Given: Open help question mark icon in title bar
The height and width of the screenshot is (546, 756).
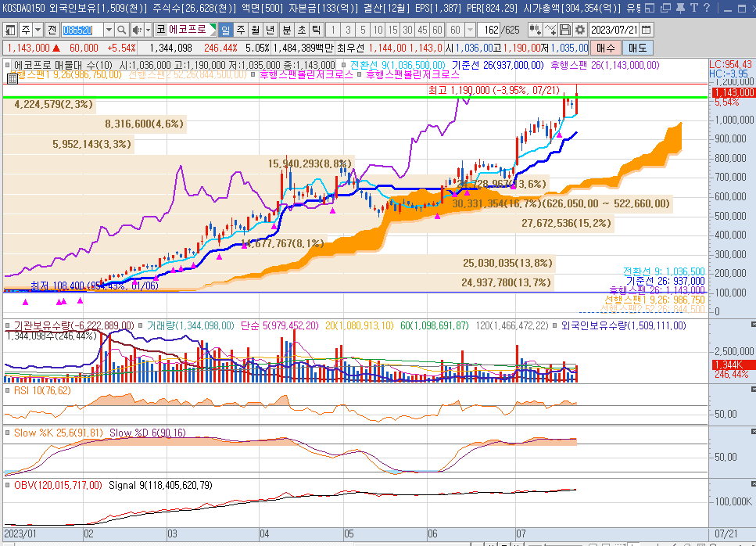Looking at the screenshot, I should pos(706,8).
